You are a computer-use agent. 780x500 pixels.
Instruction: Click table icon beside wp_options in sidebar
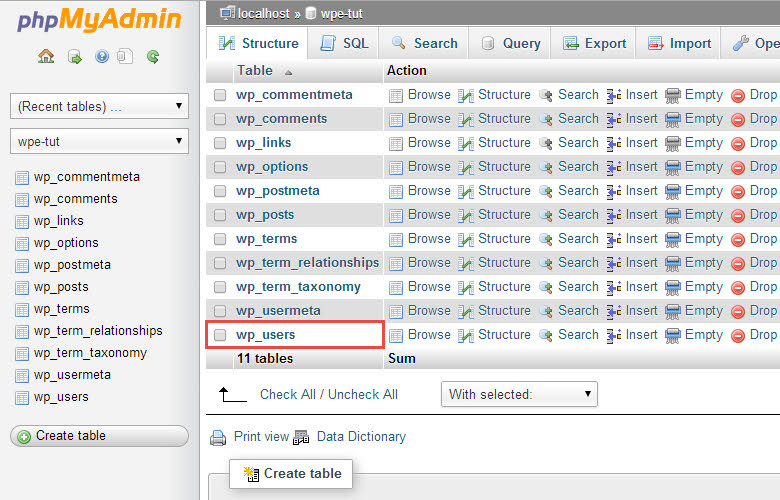tap(22, 244)
